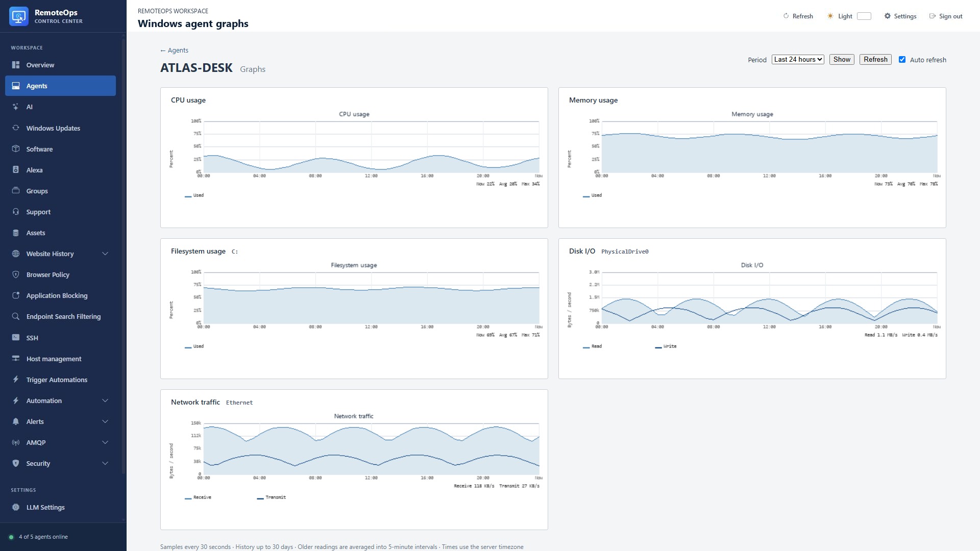
Task: Click the Endpoint Search Filtering magnifier icon
Action: (x=16, y=316)
